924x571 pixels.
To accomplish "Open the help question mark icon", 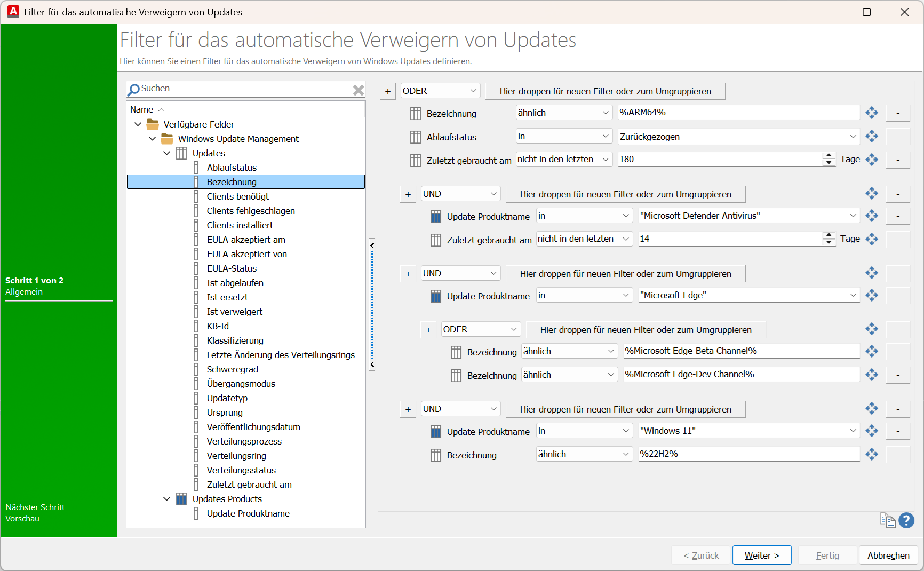I will click(906, 520).
